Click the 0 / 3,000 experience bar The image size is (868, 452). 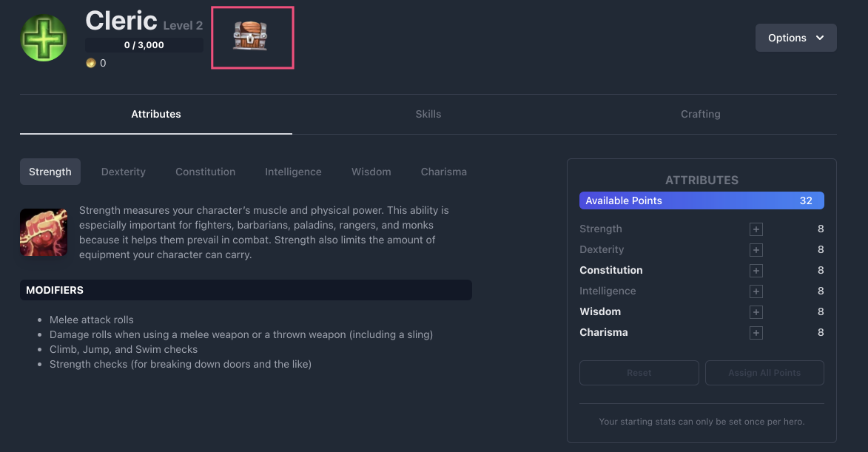pos(144,45)
